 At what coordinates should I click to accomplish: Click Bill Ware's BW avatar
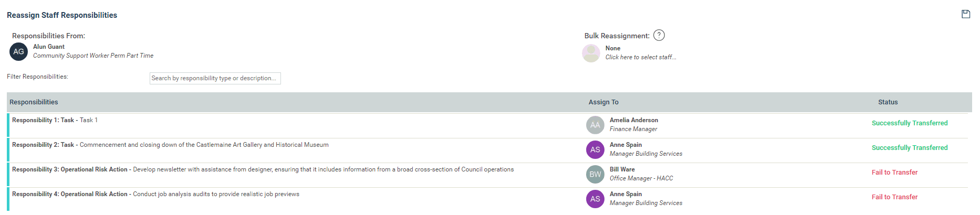[x=595, y=174]
